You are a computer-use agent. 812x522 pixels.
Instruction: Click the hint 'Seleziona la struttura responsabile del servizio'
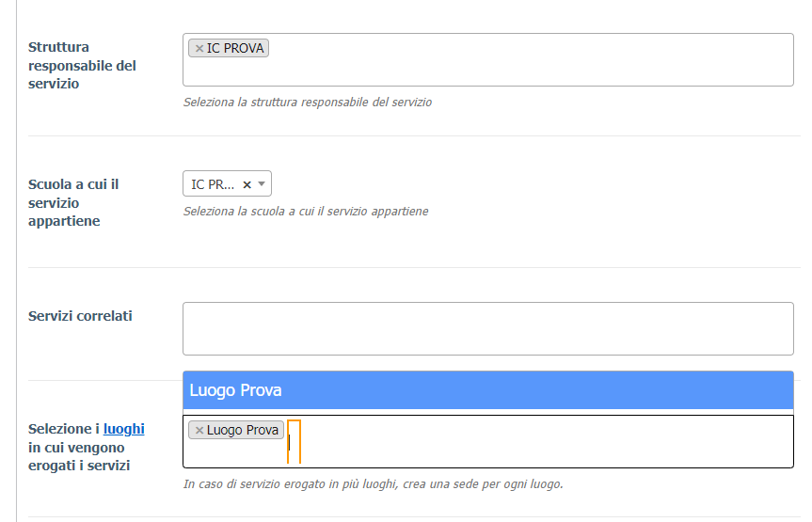[307, 102]
